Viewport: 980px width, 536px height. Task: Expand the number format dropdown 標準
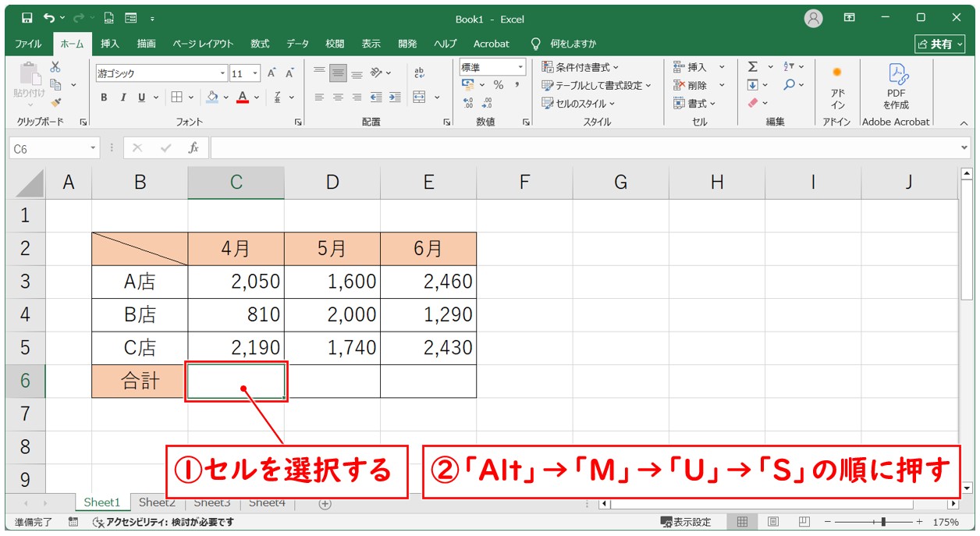coord(520,68)
